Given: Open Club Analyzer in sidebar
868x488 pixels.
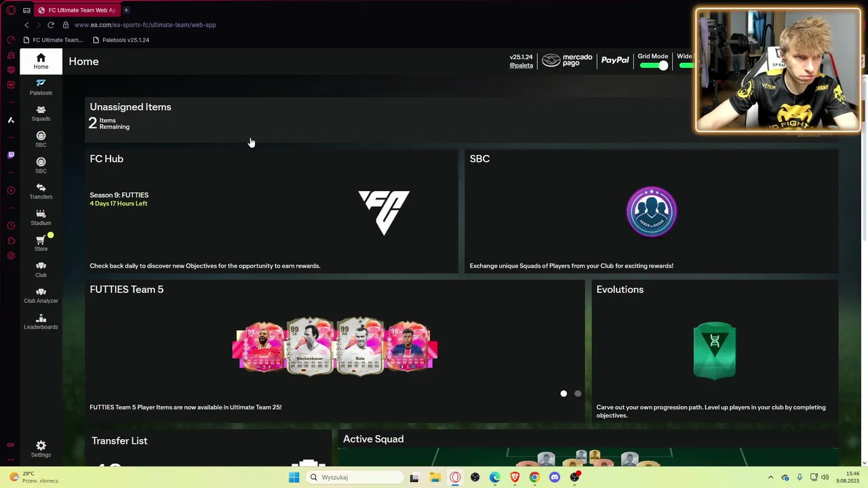Looking at the screenshot, I should (x=41, y=296).
